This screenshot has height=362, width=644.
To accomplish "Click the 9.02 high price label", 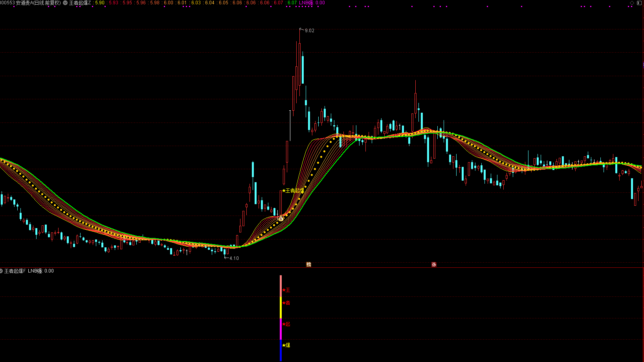I will [x=310, y=31].
